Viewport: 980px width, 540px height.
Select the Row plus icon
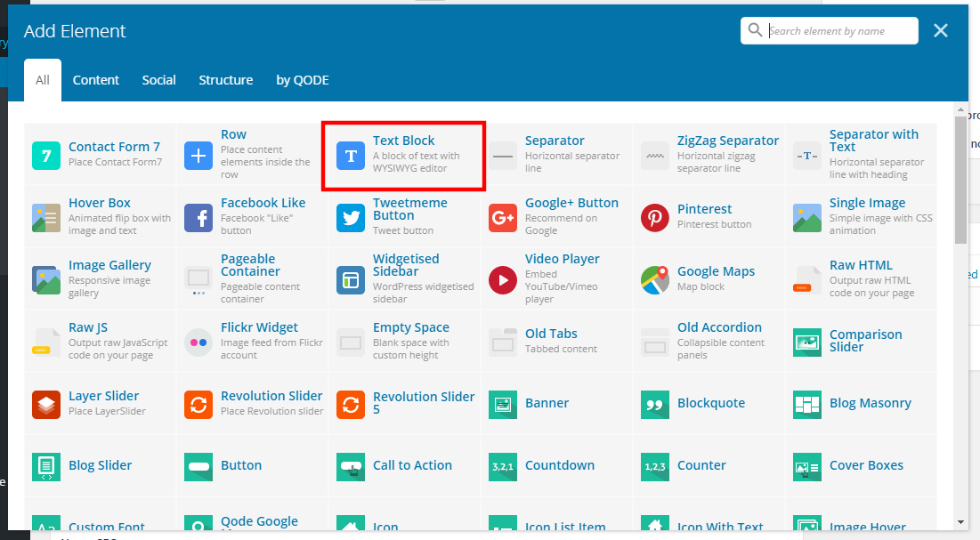click(x=198, y=156)
